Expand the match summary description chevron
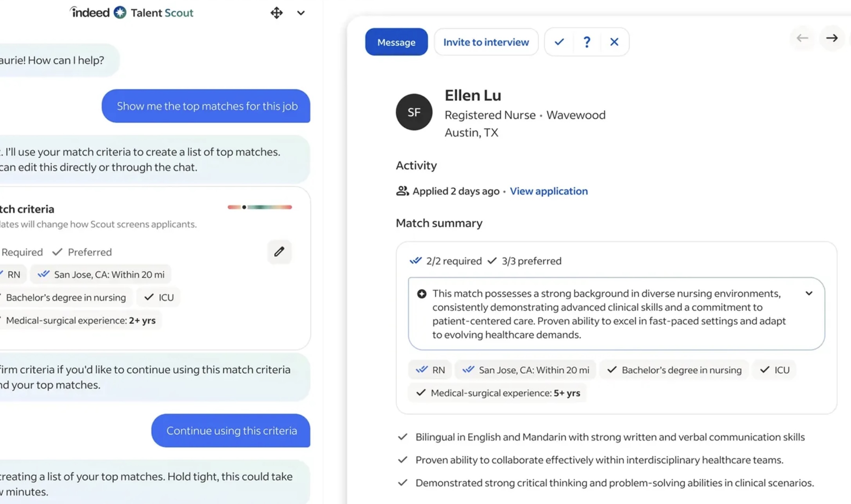The width and height of the screenshot is (851, 504). pos(809,293)
